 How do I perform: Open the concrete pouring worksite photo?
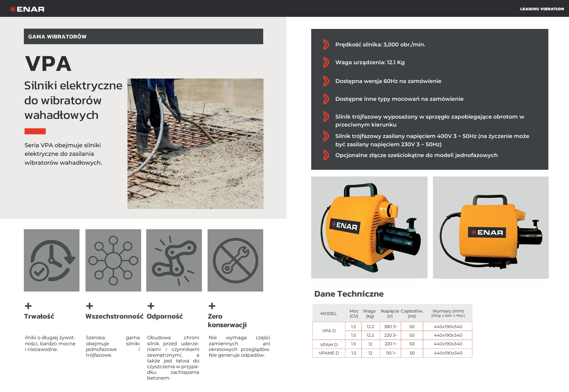coord(195,144)
